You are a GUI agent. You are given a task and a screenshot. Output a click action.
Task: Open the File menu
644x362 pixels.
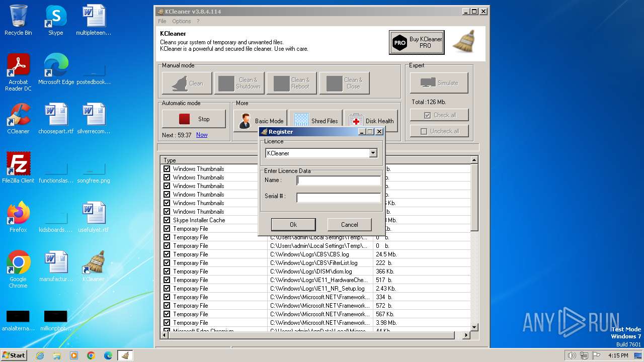pyautogui.click(x=162, y=21)
